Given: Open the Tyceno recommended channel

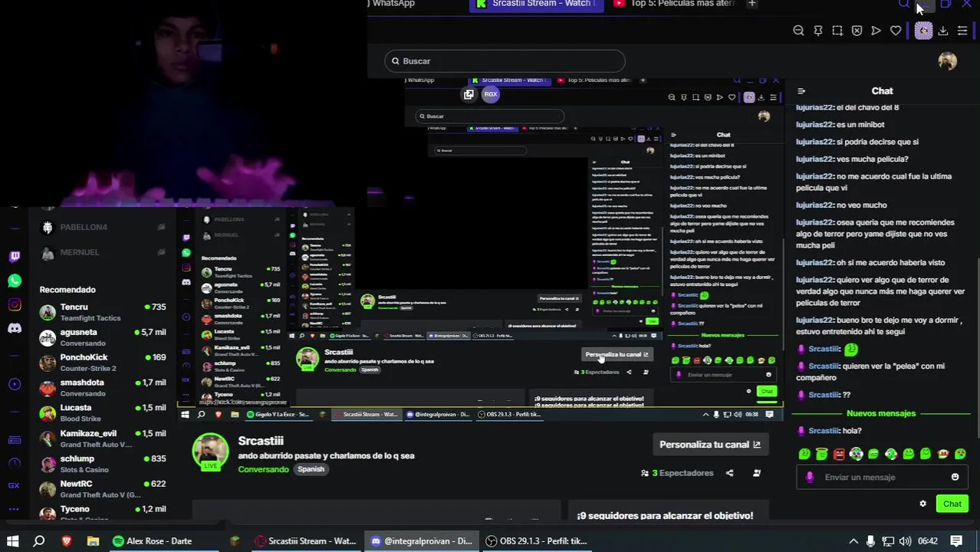Looking at the screenshot, I should (103, 512).
